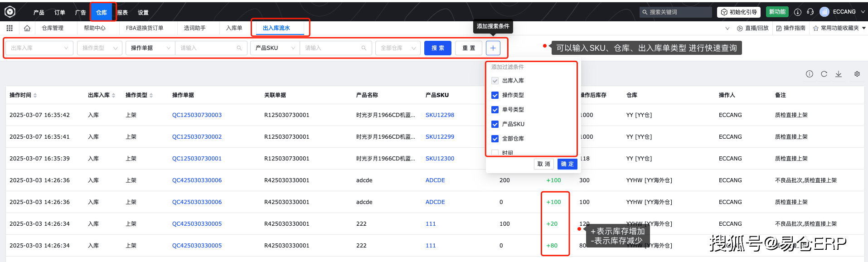Viewport: 868px width, 262px height.
Task: Uncheck the 单号类型 filter checkbox
Action: 495,110
